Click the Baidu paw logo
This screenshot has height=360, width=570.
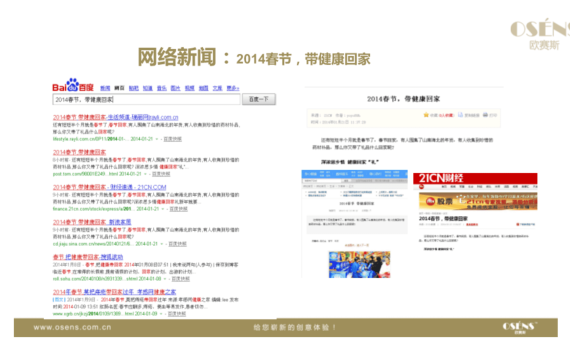click(72, 85)
